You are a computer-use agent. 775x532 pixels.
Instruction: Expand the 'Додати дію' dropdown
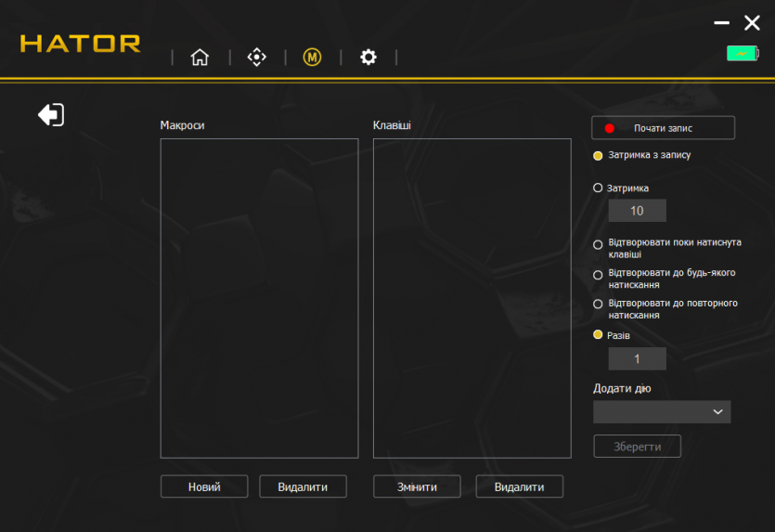click(662, 412)
